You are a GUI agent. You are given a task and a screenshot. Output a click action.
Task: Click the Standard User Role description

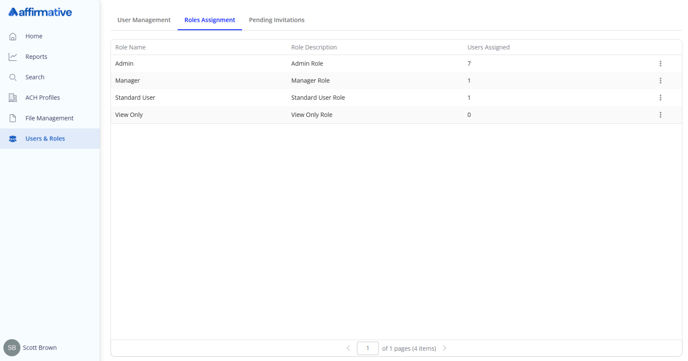(318, 98)
